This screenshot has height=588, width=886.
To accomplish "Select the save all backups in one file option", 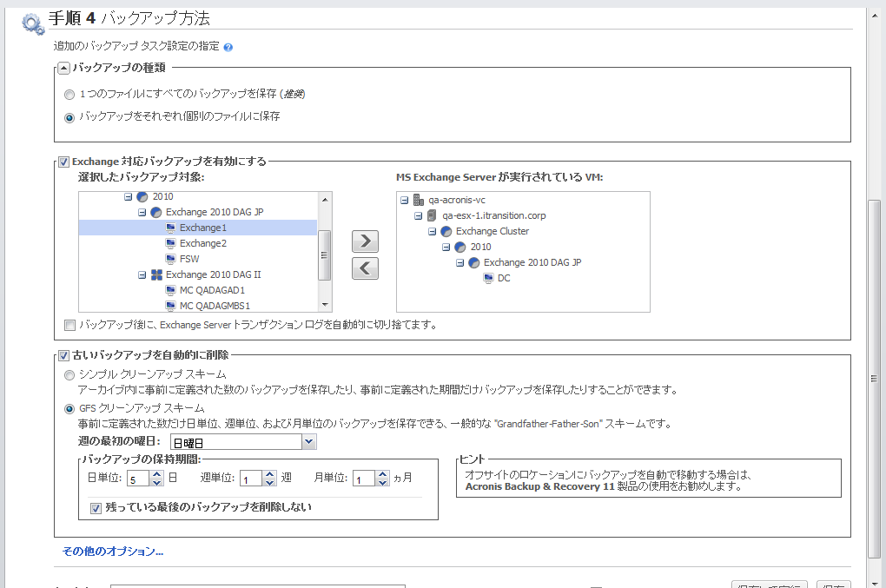I will coord(69,94).
